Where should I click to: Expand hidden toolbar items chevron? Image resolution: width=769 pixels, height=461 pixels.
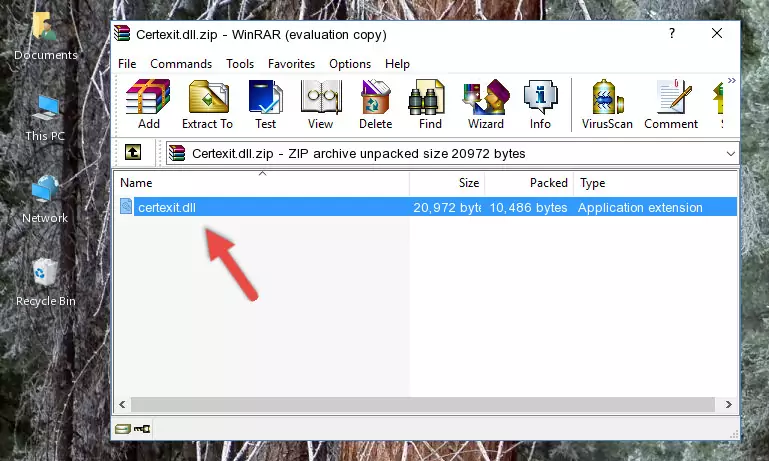(x=731, y=81)
